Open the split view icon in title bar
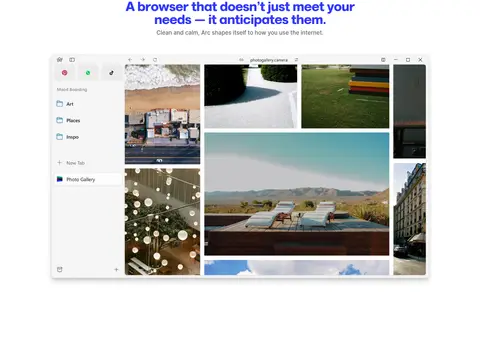Screen dimensions: 480x360 pos(383,60)
